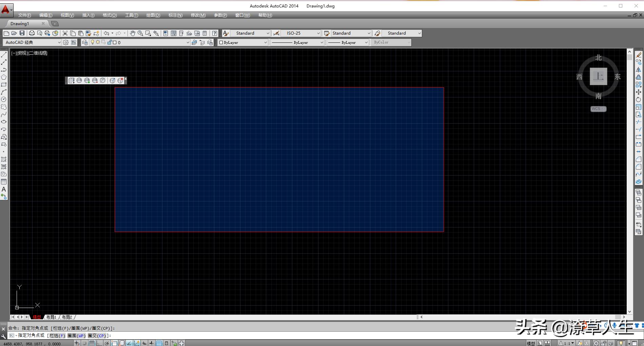Open the ISO-25 dimension style dropdown

pos(318,33)
